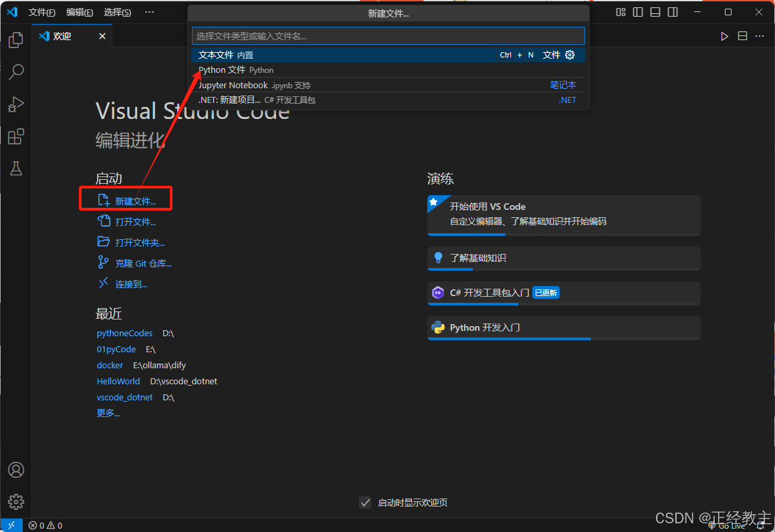
Task: Select Python 文件 option
Action: coord(389,70)
